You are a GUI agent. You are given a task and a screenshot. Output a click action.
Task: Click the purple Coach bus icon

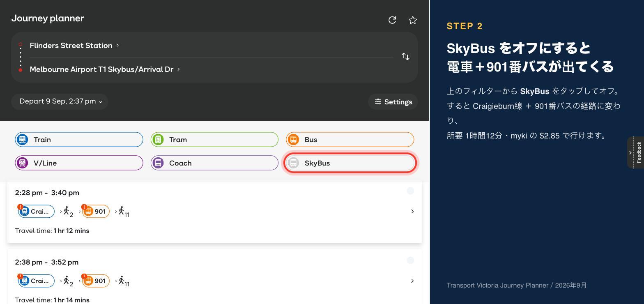coord(158,163)
